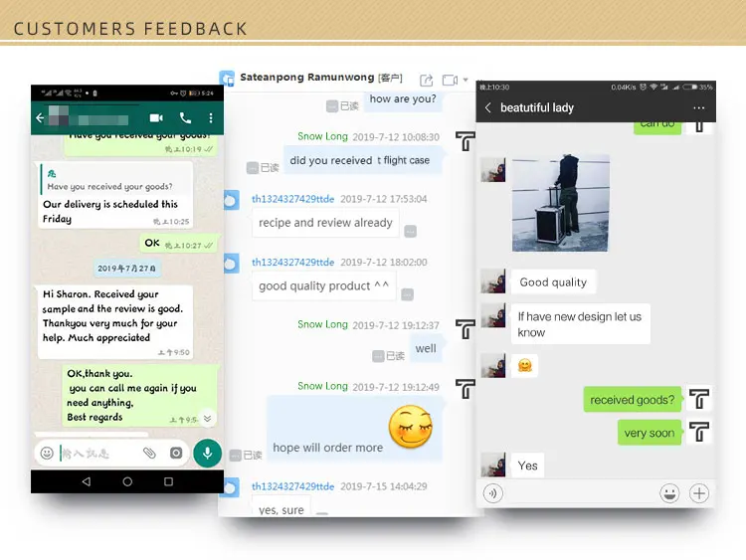Click the 'recipe and review already' message
The height and width of the screenshot is (560, 746).
tap(325, 223)
